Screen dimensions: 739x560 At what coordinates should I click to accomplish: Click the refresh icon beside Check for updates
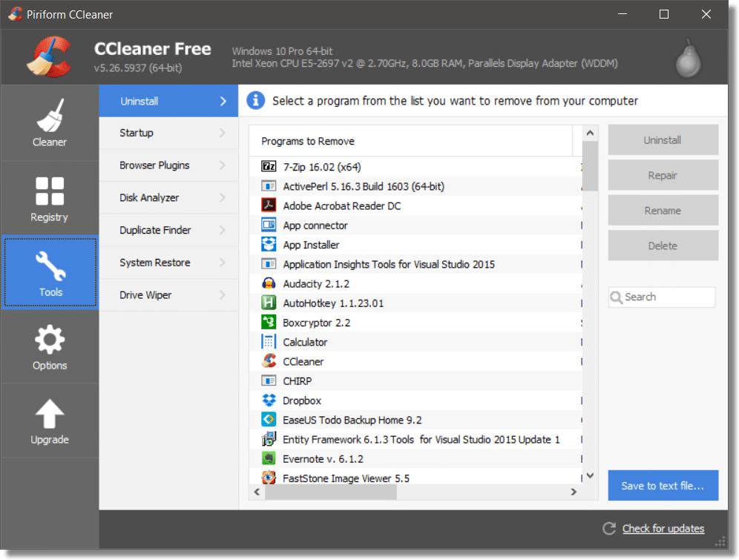click(609, 528)
